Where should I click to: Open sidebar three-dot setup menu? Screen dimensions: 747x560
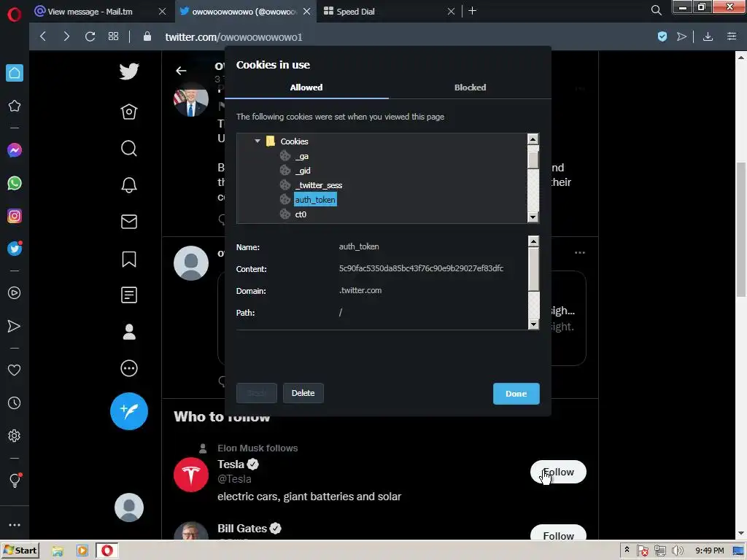15,525
